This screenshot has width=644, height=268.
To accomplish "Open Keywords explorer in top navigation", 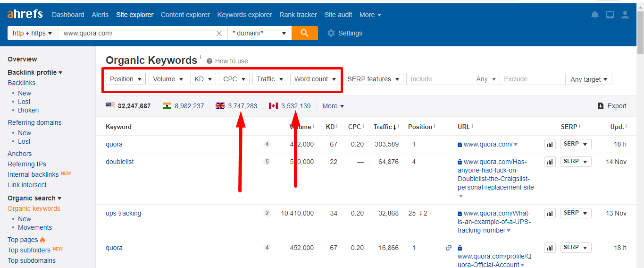I will click(x=245, y=15).
